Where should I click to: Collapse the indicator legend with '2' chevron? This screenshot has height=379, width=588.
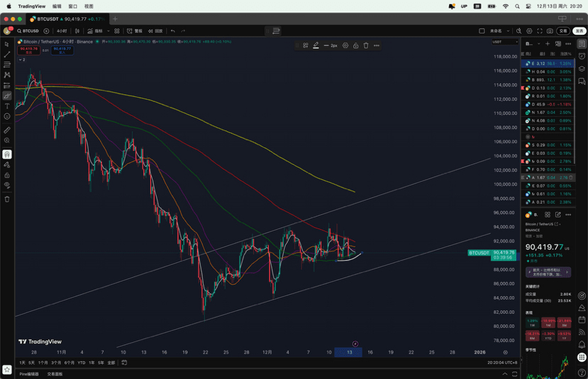(22, 60)
